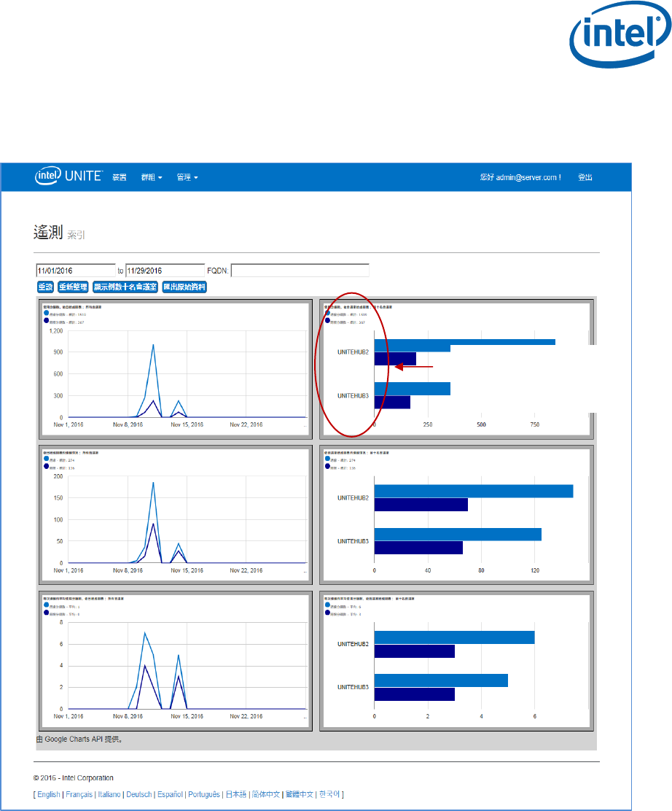Click the 顯示倒數十名會議室 button

[x=125, y=287]
